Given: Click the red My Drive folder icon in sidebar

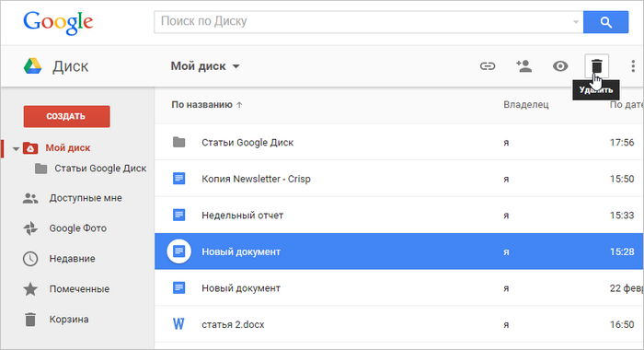Looking at the screenshot, I should [30, 148].
